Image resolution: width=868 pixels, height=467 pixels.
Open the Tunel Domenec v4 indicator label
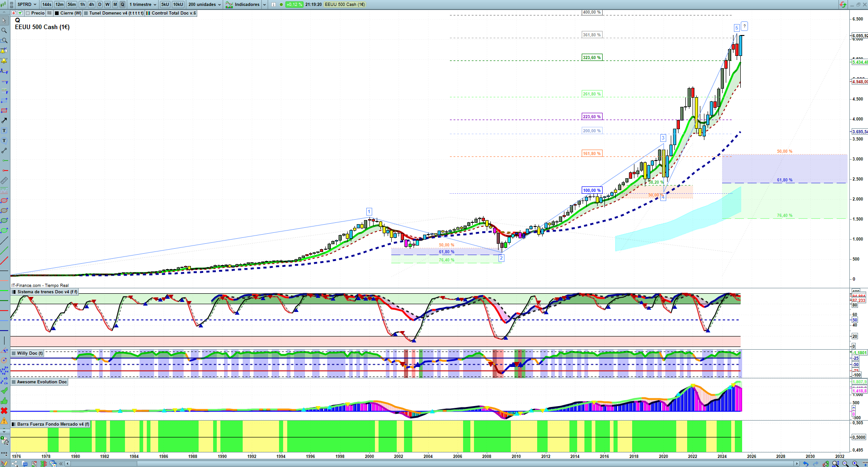pos(114,13)
